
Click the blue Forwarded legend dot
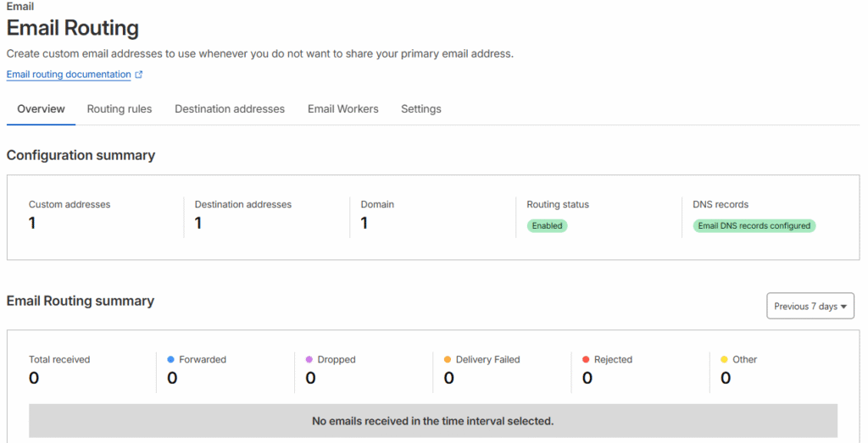pyautogui.click(x=170, y=359)
